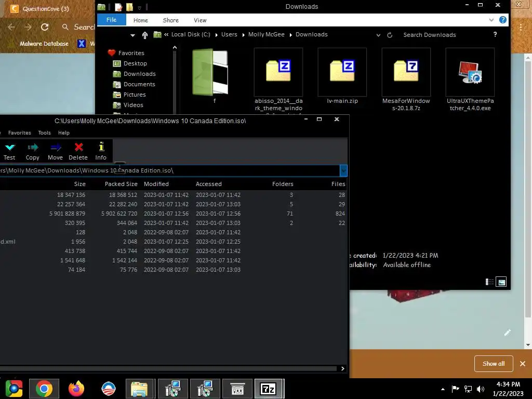Click Local Disk (C:) in breadcrumb
This screenshot has width=532, height=399.
[191, 35]
